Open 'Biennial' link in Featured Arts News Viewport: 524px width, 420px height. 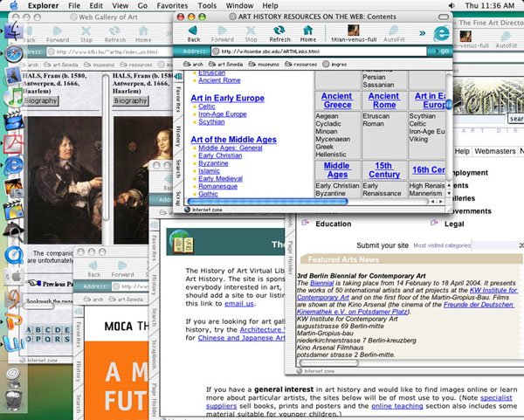tap(321, 283)
